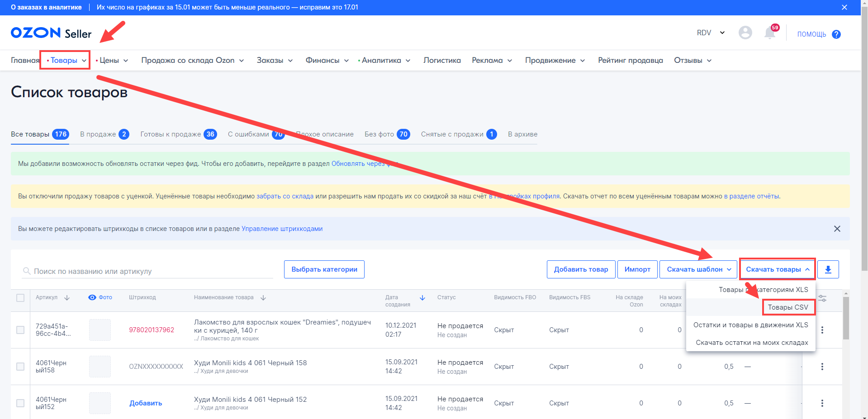Click barcode 978020137962 in Dreamies row

(x=152, y=330)
